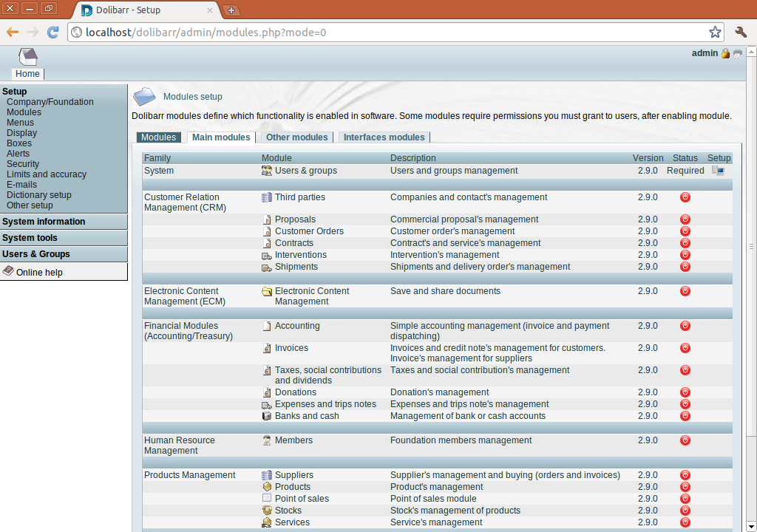
Task: Enable the Banks and cash toggle
Action: coord(685,416)
